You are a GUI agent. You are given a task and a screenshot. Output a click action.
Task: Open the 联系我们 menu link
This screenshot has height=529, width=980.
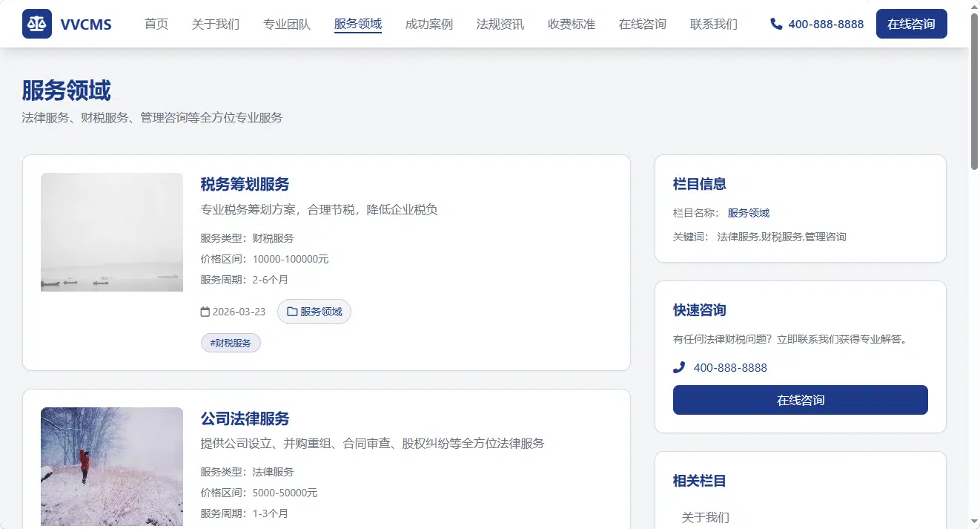714,24
